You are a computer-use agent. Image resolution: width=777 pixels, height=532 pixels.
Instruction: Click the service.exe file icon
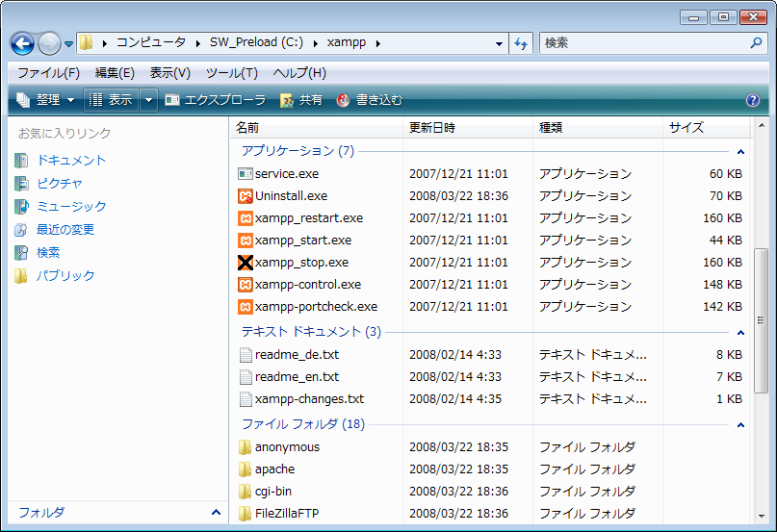coord(246,174)
